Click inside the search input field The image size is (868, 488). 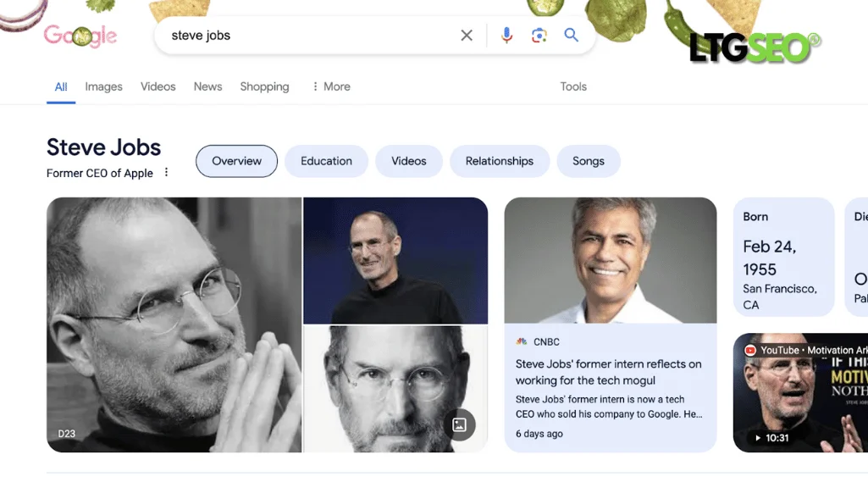click(x=296, y=35)
